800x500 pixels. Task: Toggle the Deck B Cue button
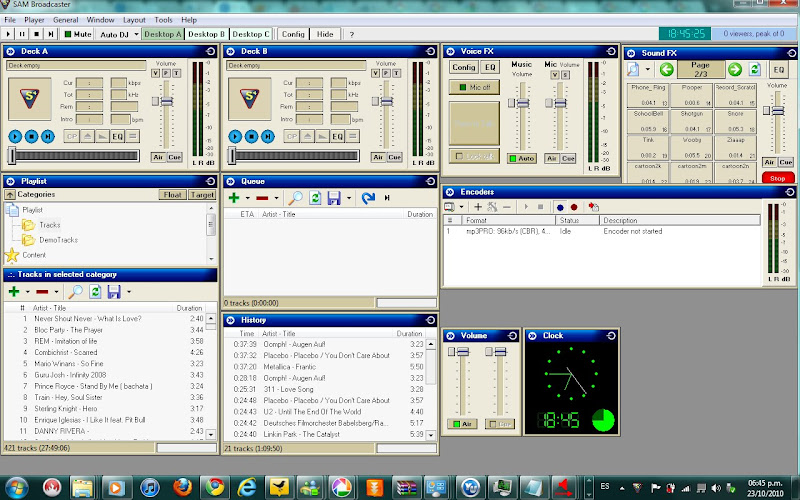click(394, 157)
